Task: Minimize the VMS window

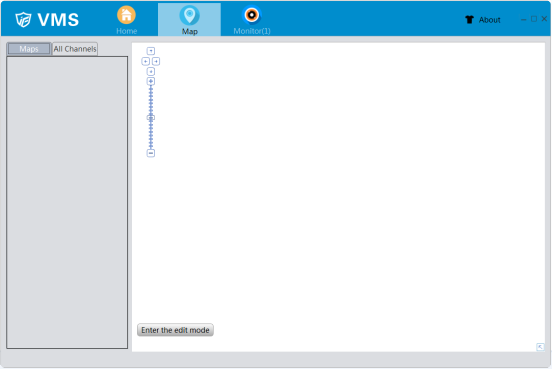Action: coord(523,19)
